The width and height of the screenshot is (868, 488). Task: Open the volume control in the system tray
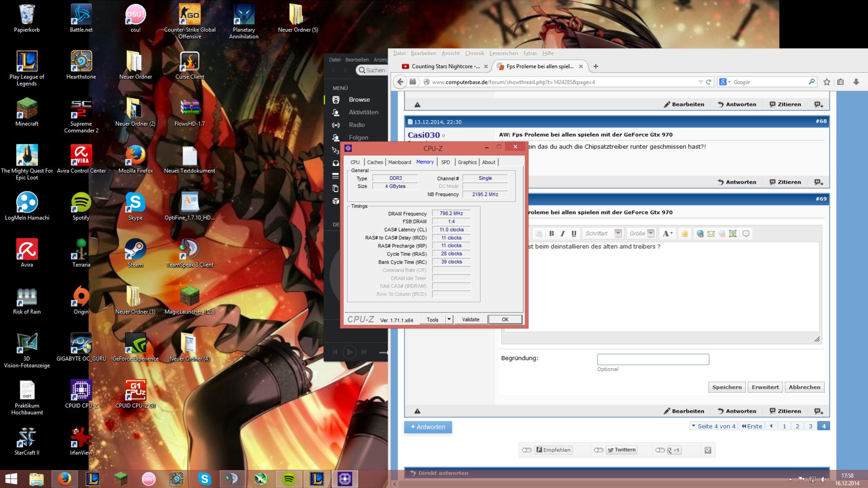[823, 479]
